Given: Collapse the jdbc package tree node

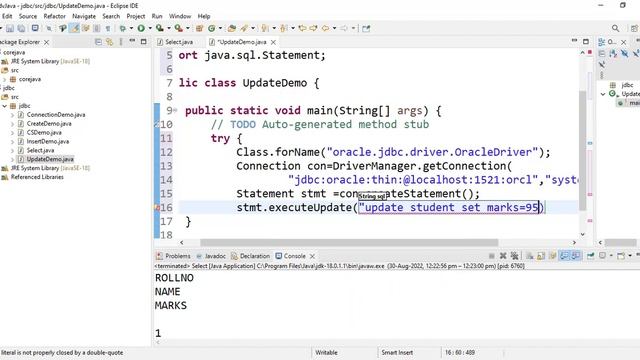Looking at the screenshot, I should tap(4, 106).
